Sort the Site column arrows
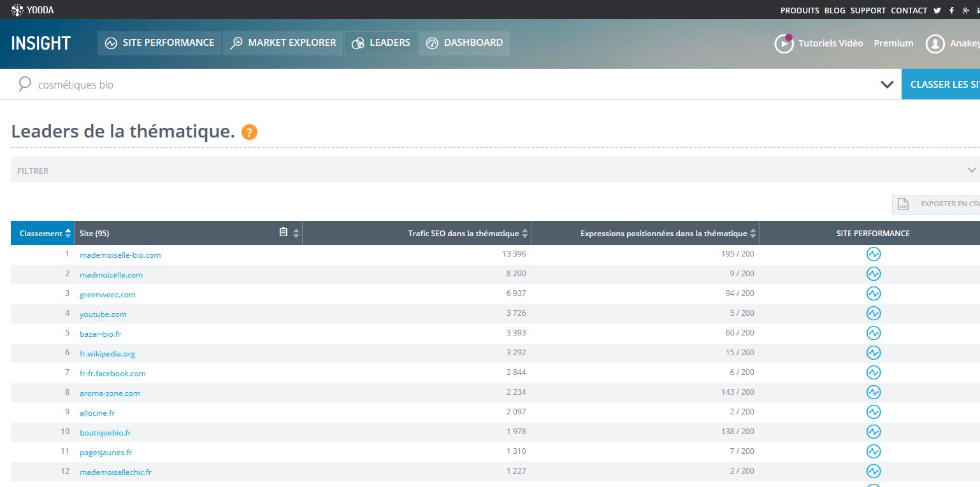The image size is (980, 487). [x=296, y=234]
